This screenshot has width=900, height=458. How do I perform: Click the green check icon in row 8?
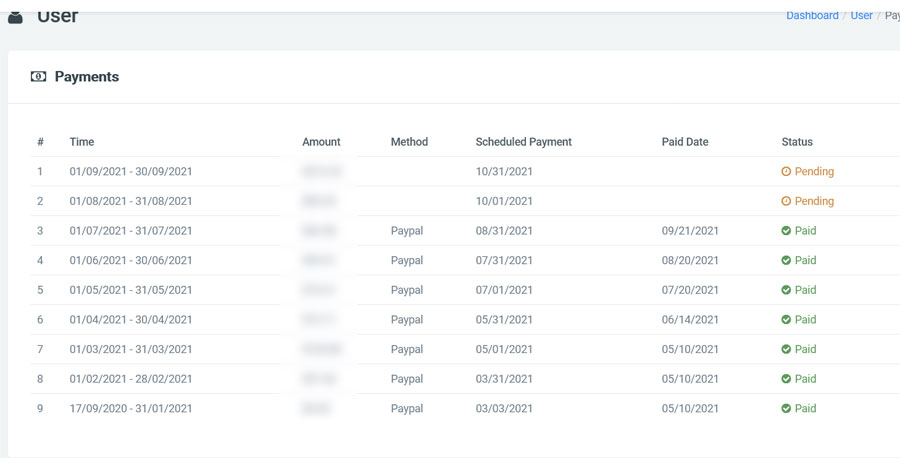786,379
